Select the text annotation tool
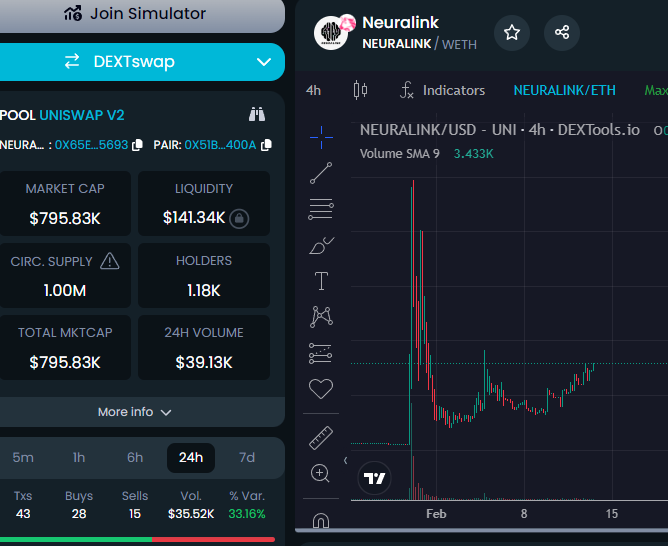Screen dimensions: 668x546 pos(321,281)
